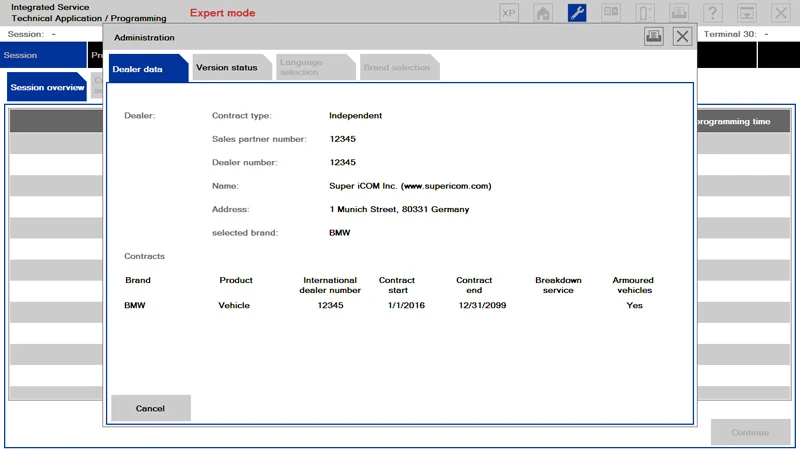Click the minimize-to-tray icon in top toolbar
The width and height of the screenshot is (800, 450).
747,13
